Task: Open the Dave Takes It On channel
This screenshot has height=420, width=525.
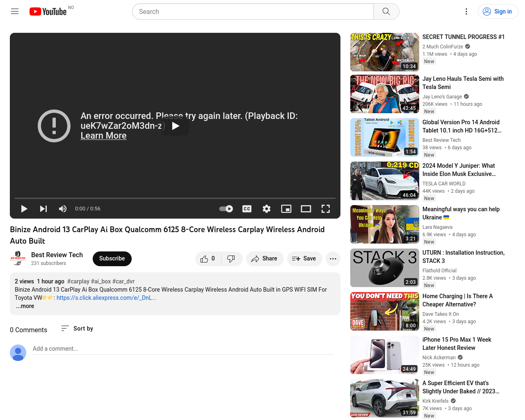Action: point(441,314)
